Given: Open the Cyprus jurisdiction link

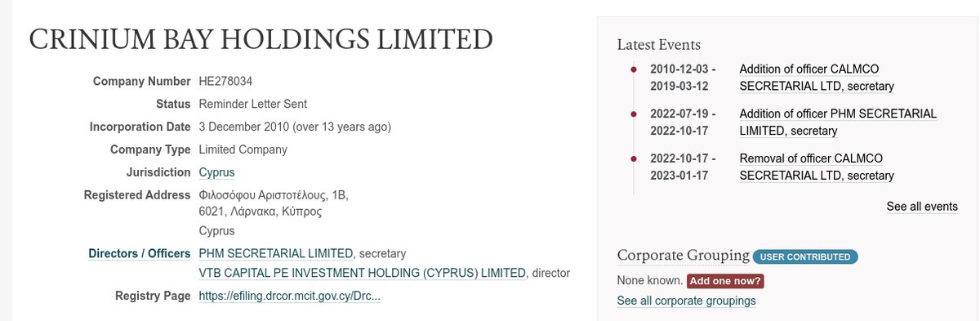Looking at the screenshot, I should click(216, 172).
